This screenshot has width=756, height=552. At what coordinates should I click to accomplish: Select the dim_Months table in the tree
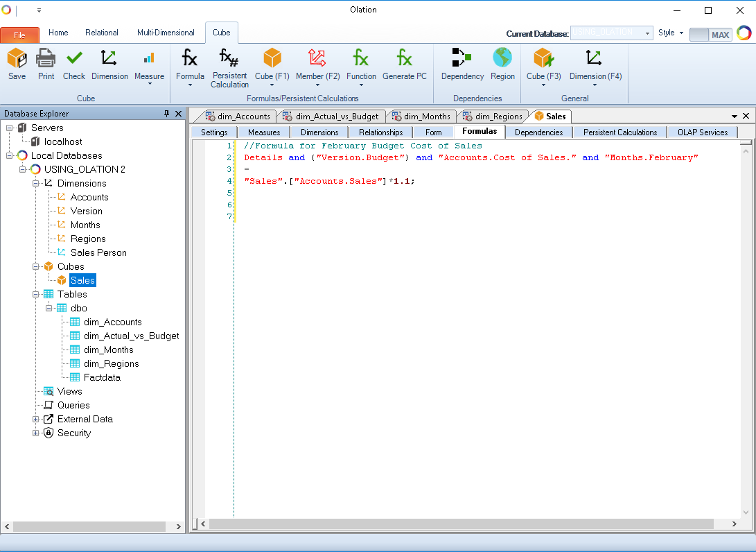[x=109, y=350]
